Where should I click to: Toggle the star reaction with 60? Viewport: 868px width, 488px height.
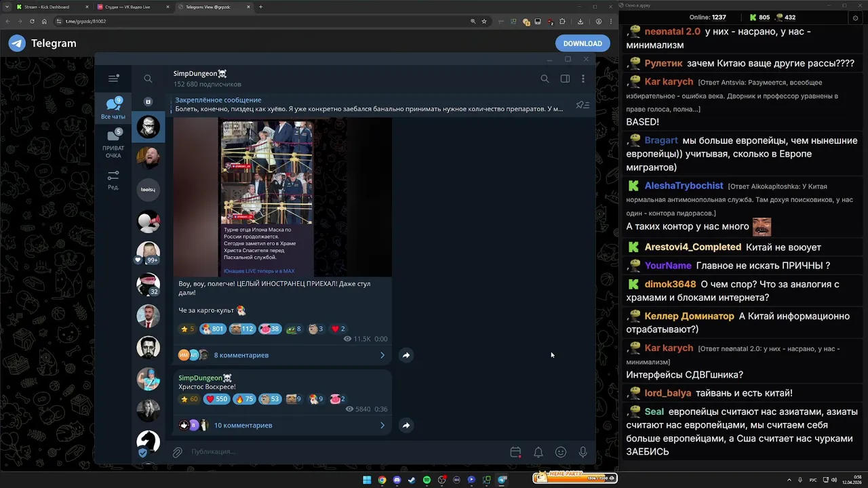point(189,399)
